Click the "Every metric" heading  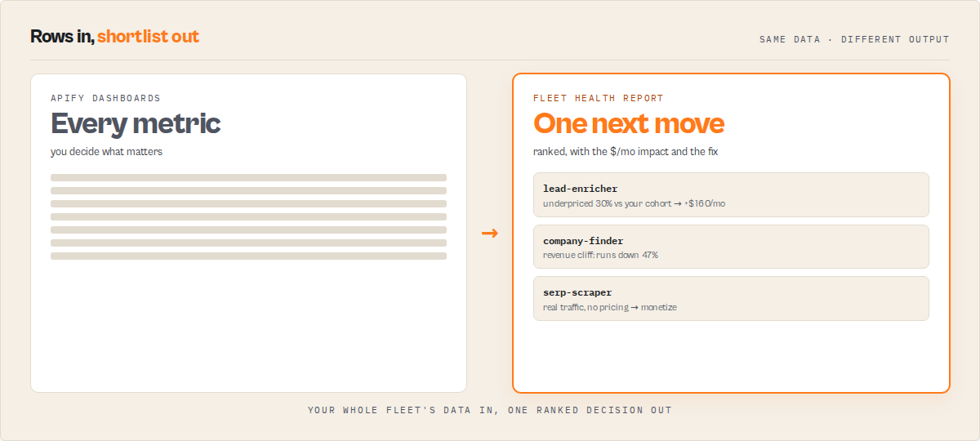(x=136, y=123)
